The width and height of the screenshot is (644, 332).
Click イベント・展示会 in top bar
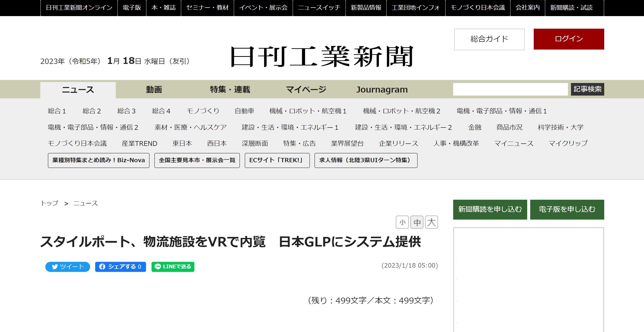(263, 8)
